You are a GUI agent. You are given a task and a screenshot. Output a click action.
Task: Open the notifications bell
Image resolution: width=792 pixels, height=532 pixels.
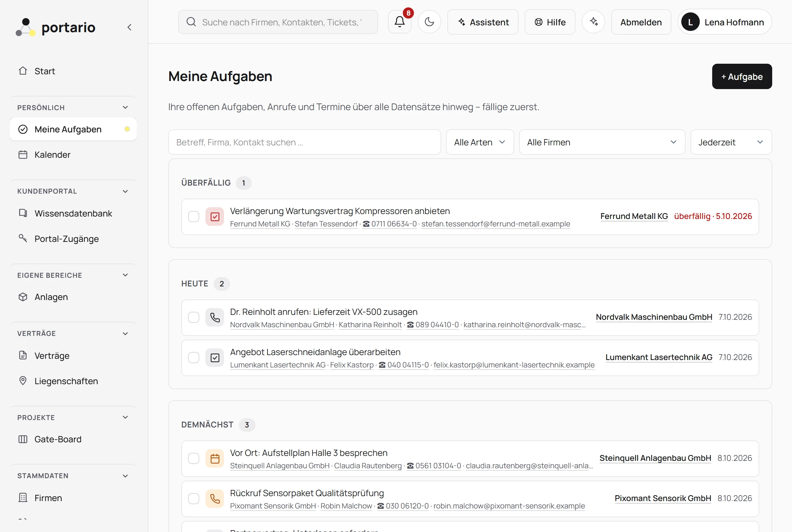tap(399, 22)
